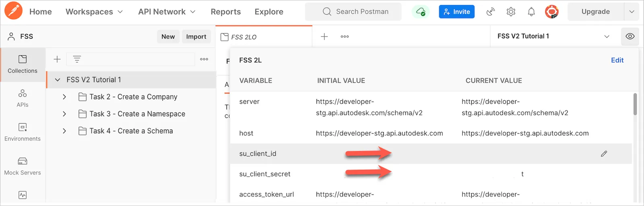Click the Edit link for FSS 2L

point(617,60)
